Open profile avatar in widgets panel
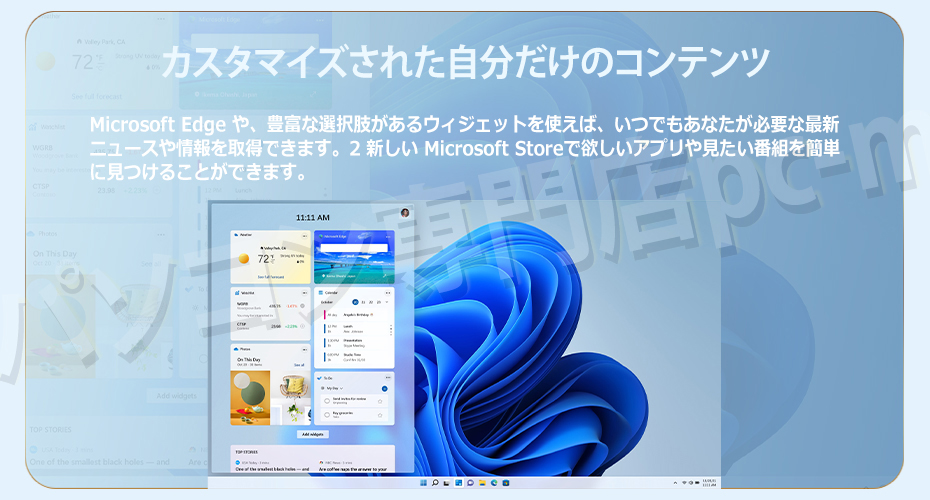The width and height of the screenshot is (930, 500). tap(405, 213)
